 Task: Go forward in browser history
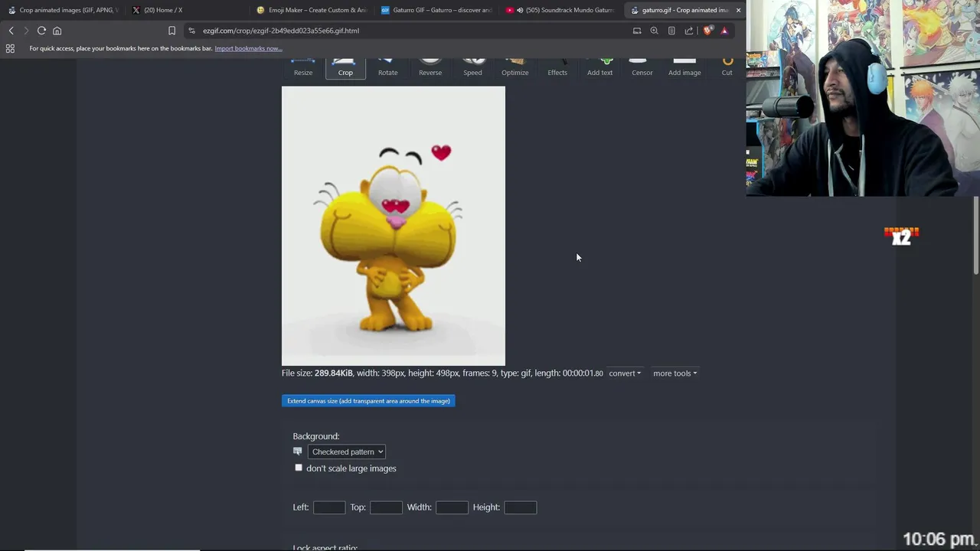(26, 31)
